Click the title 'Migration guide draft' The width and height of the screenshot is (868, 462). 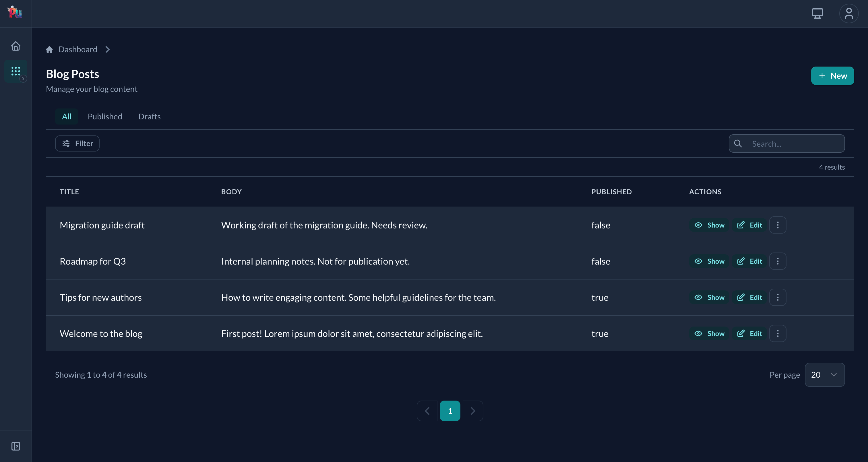(x=102, y=225)
